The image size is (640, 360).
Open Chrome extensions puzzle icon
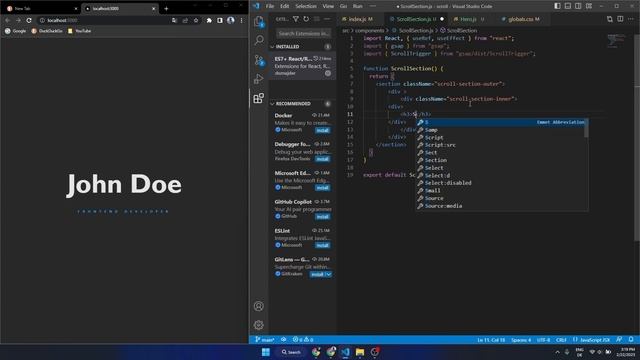pos(209,20)
